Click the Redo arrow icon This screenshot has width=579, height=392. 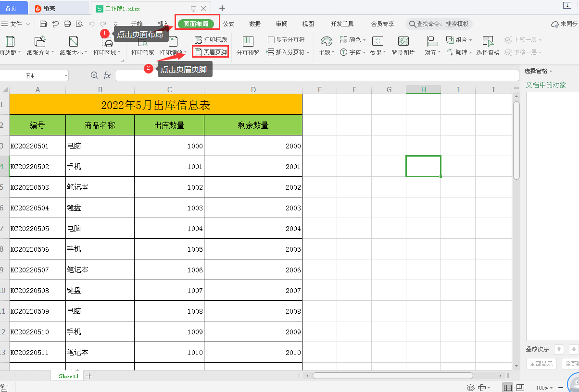(103, 24)
